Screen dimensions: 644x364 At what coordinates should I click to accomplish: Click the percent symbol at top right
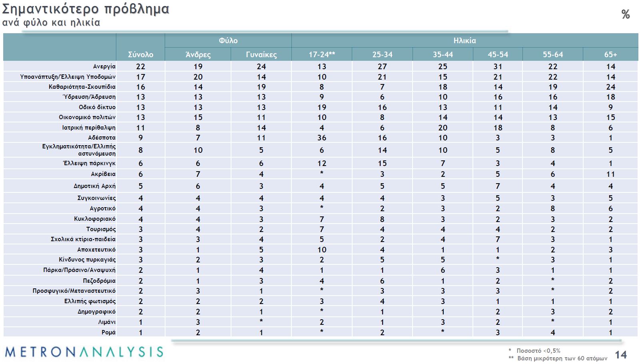click(x=626, y=14)
